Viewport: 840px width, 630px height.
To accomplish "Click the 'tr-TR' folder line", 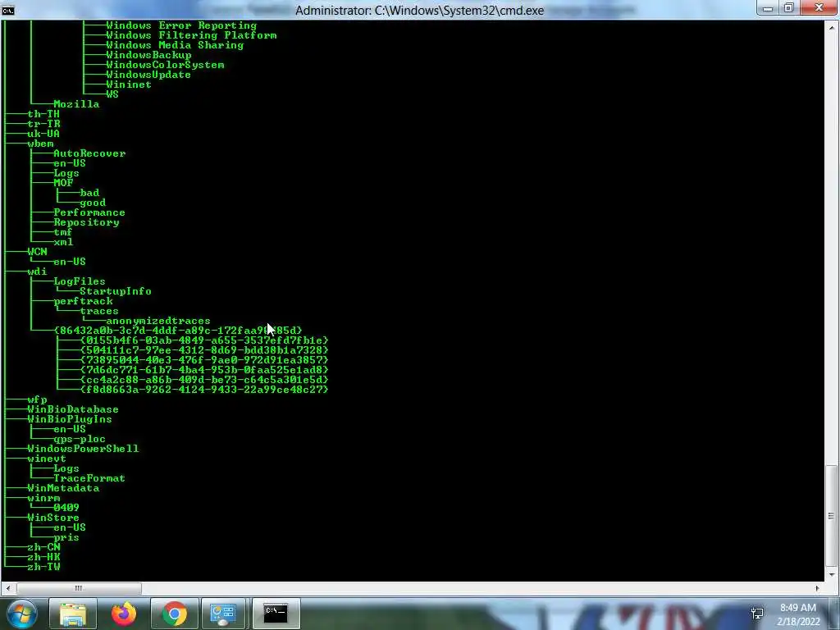I will tap(43, 124).
